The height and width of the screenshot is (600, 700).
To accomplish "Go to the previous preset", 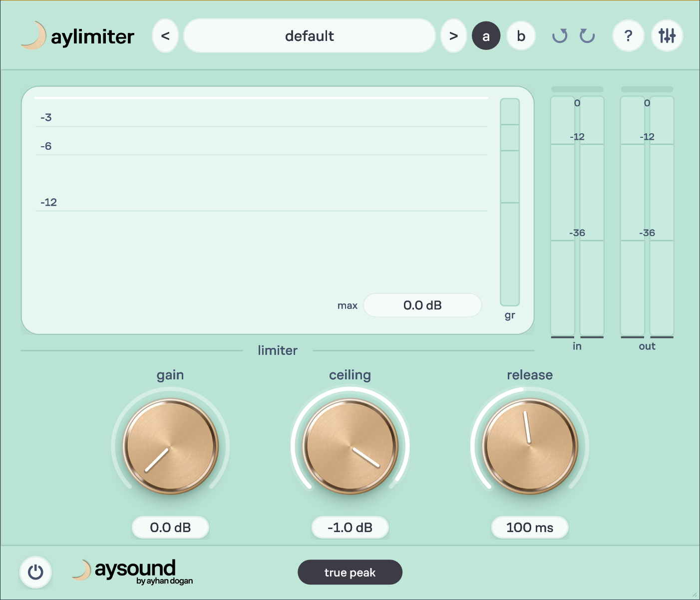I will click(165, 36).
